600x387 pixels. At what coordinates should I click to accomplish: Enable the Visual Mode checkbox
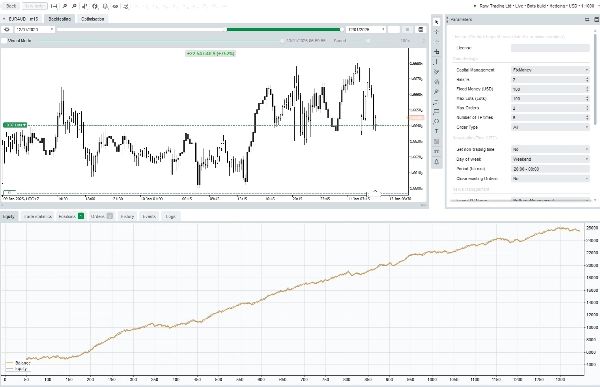click(x=4, y=41)
